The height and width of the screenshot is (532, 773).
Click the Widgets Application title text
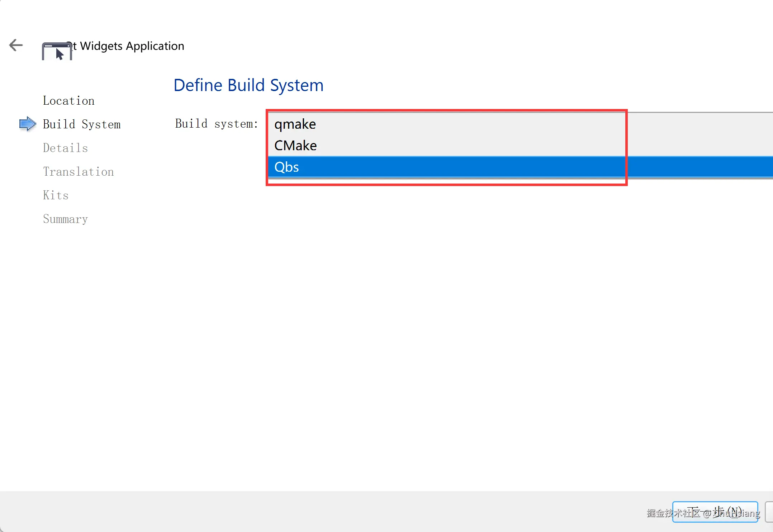[x=132, y=46]
